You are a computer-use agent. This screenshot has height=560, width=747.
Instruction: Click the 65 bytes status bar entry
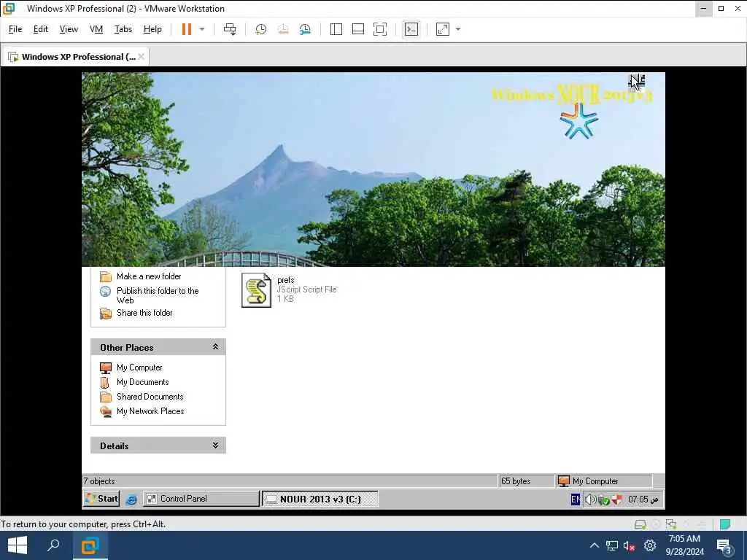(516, 481)
